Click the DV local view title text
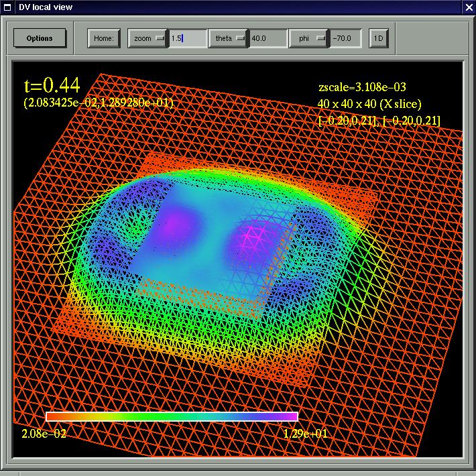 click(46, 7)
